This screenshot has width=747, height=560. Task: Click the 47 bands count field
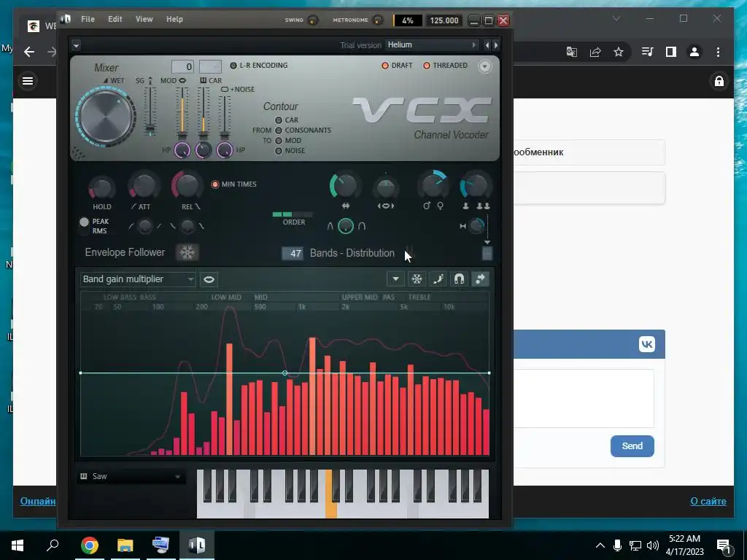pos(293,253)
